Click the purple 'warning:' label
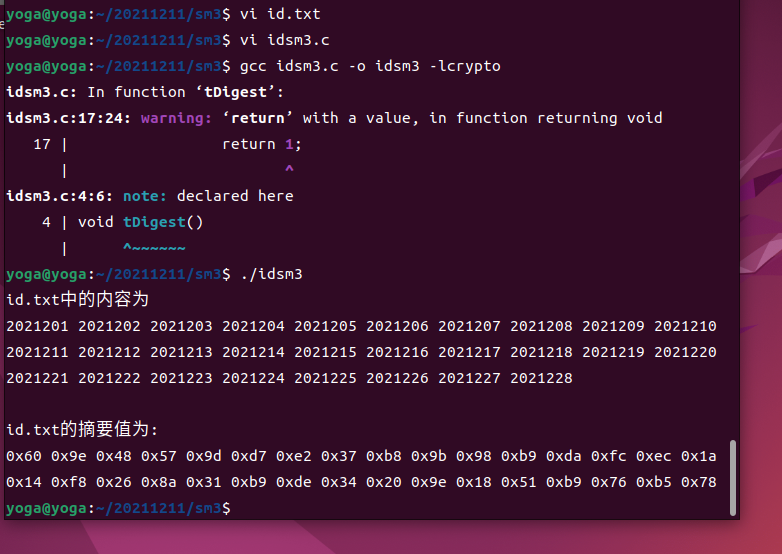Image resolution: width=782 pixels, height=554 pixels. click(176, 118)
